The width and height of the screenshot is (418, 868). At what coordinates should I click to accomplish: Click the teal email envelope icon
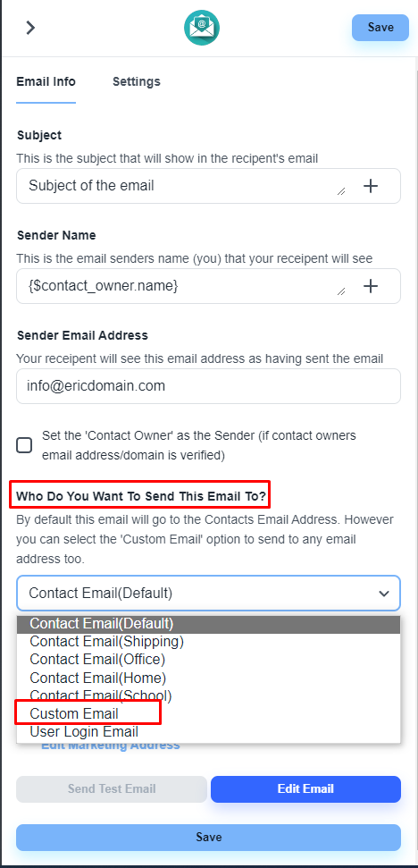202,28
